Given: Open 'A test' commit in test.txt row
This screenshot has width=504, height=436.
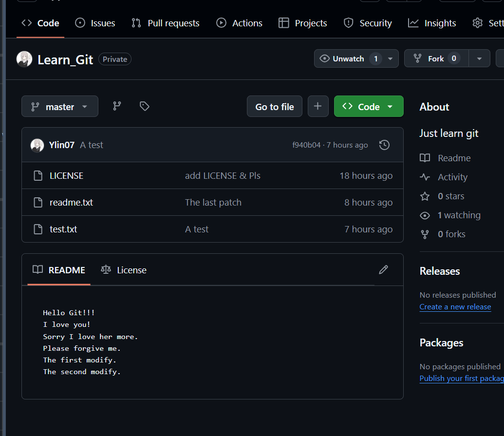Looking at the screenshot, I should click(x=197, y=229).
